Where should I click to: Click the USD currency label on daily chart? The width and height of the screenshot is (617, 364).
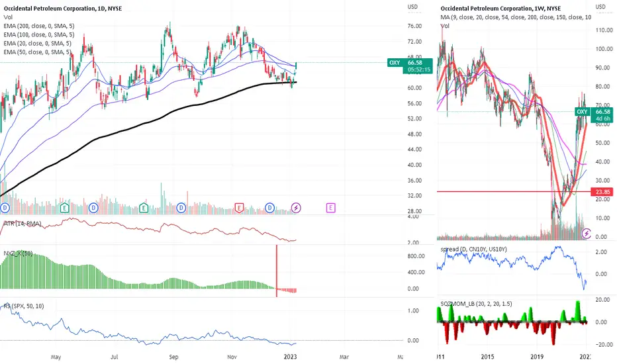[412, 7]
